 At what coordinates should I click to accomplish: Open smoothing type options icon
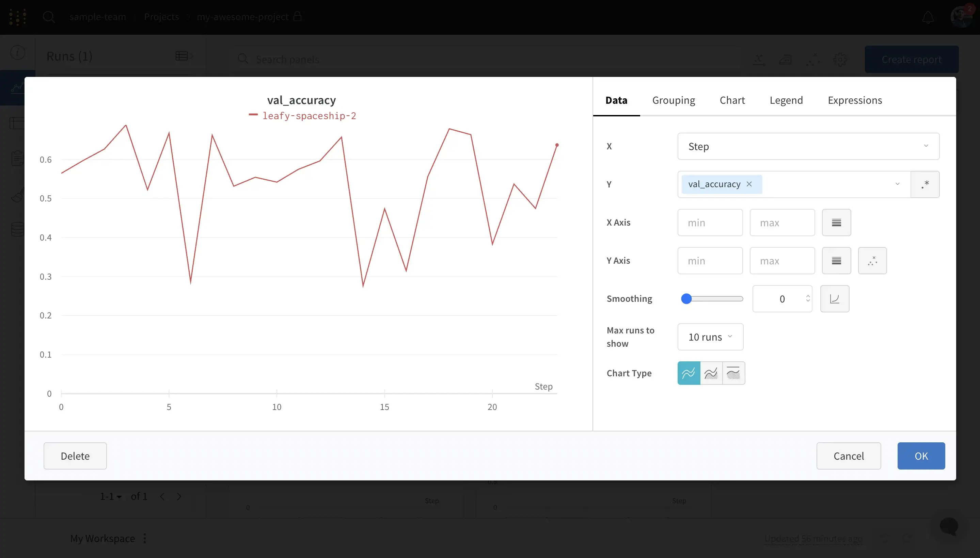tap(835, 298)
